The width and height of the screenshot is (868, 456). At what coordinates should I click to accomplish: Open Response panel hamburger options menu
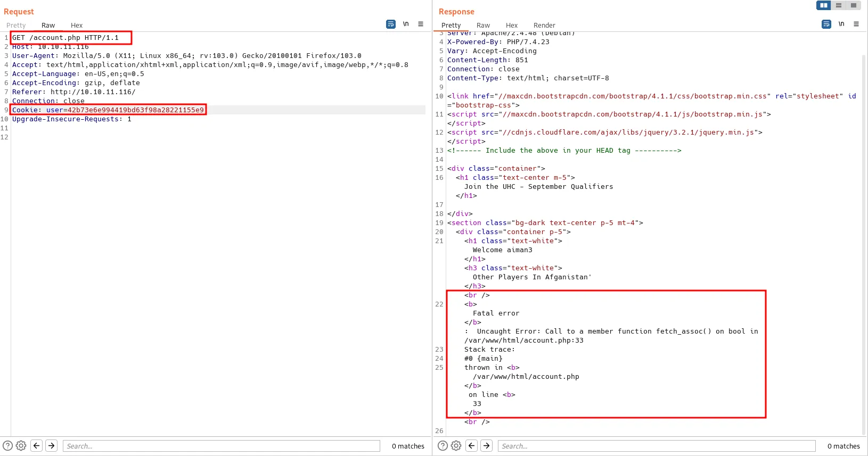click(856, 24)
